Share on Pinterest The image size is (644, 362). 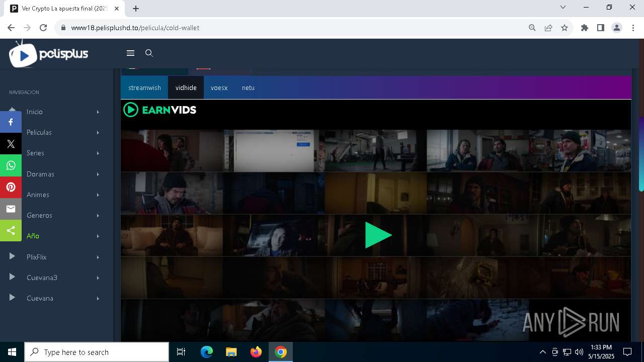(11, 187)
